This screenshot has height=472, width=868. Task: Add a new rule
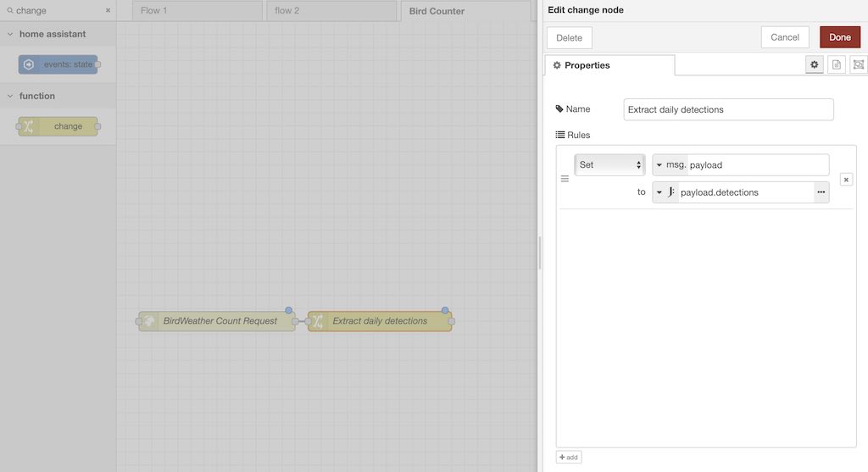[x=569, y=457]
